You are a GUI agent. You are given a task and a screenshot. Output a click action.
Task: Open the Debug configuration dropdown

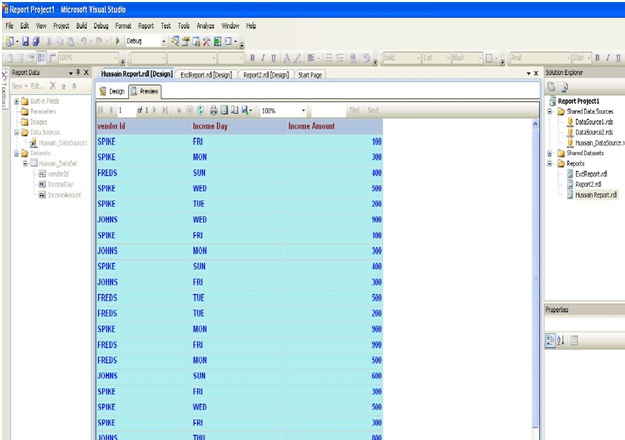coord(164,41)
